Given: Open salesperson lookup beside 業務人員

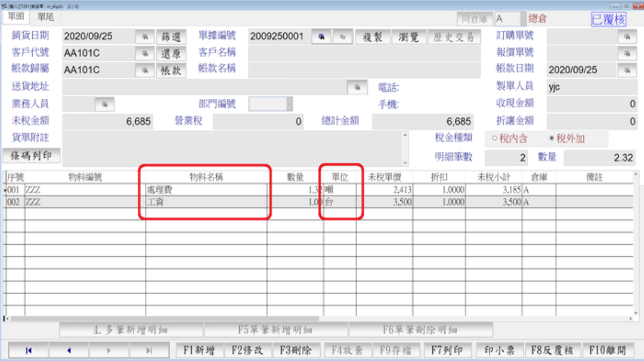Looking at the screenshot, I should pyautogui.click(x=104, y=104).
